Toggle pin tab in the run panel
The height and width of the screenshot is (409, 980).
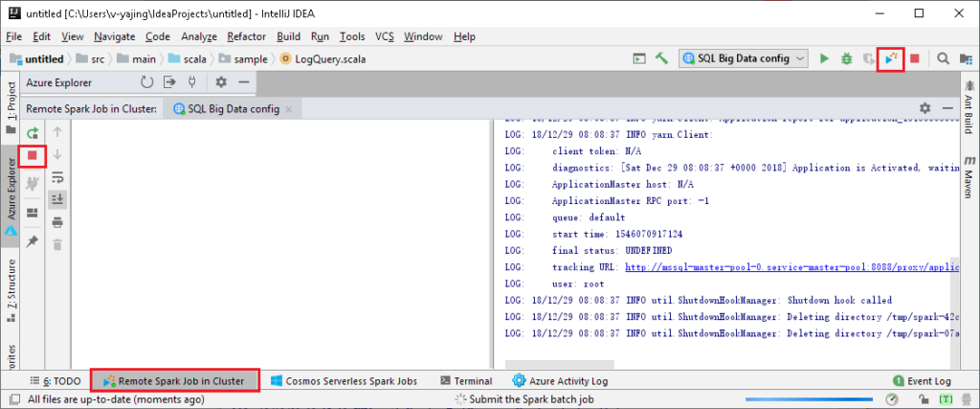coord(33,242)
